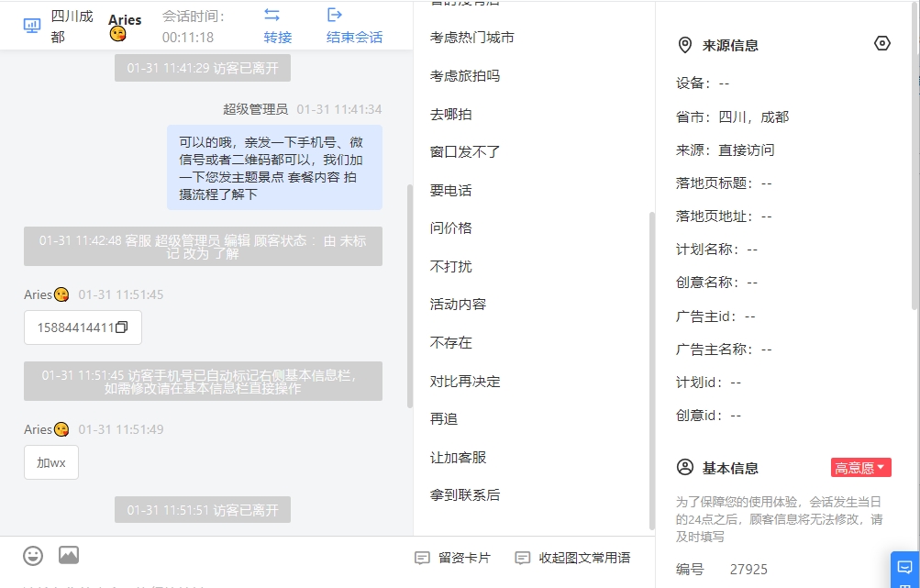This screenshot has height=588, width=920.
Task: Click the 基本信息 section heading
Action: tap(730, 468)
